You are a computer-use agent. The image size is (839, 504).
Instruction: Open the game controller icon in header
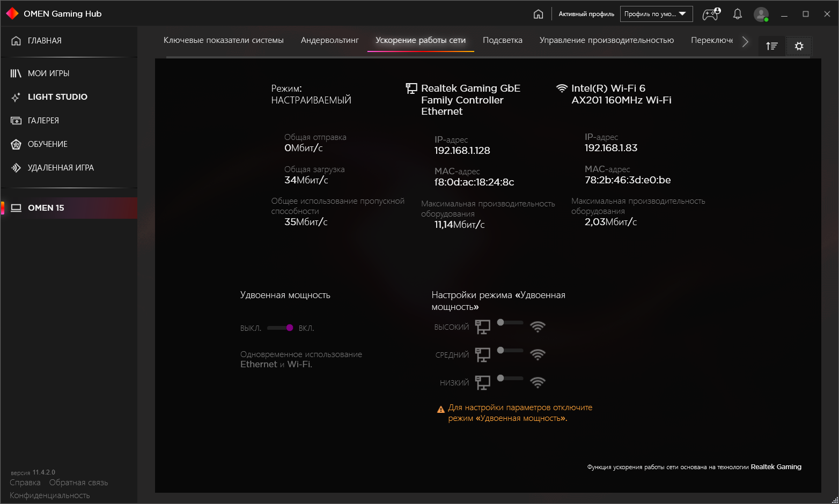point(711,14)
